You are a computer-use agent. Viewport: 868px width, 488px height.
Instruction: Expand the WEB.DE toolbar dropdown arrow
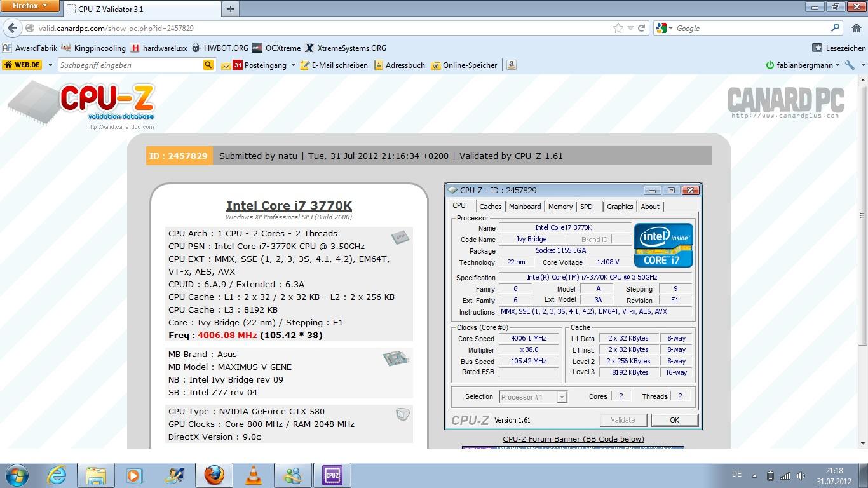(50, 65)
